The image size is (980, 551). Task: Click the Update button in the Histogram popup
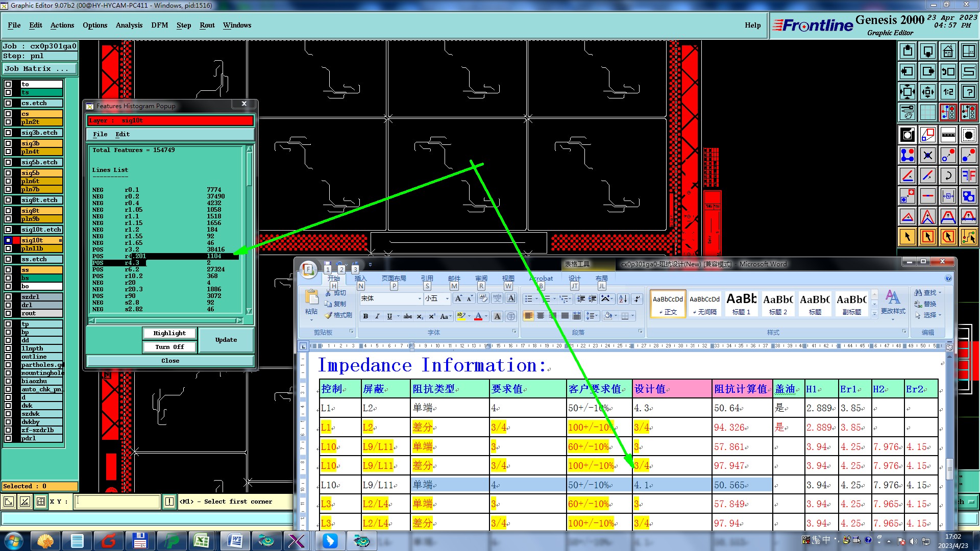click(226, 340)
